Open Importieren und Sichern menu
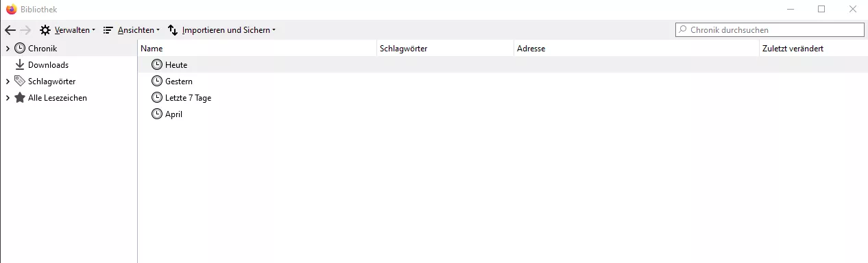Screen dimensions: 868x263 [x=221, y=30]
